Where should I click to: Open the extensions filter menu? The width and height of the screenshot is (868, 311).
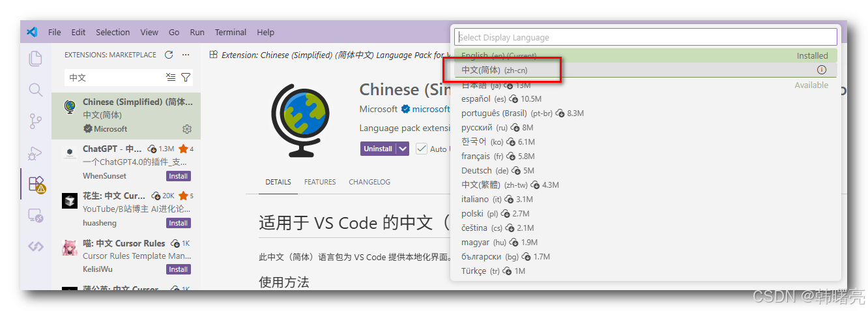[186, 78]
